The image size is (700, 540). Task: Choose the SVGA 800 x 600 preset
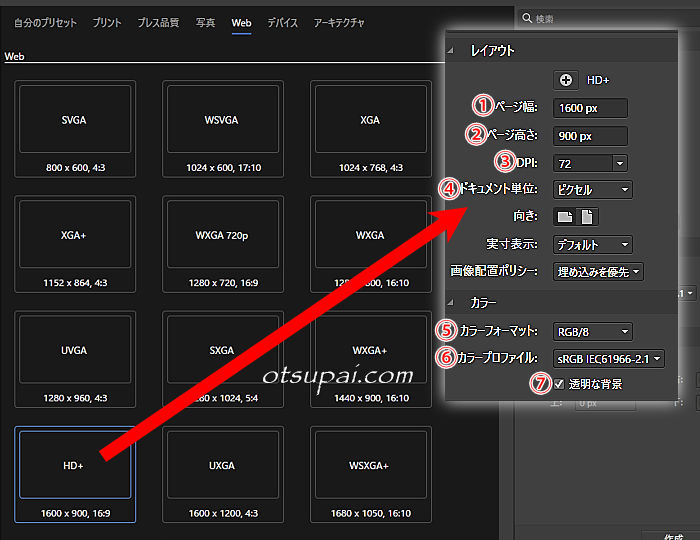[73, 127]
